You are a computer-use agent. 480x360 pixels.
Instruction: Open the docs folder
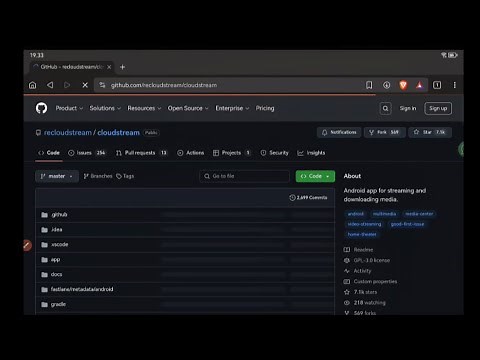tap(56, 274)
